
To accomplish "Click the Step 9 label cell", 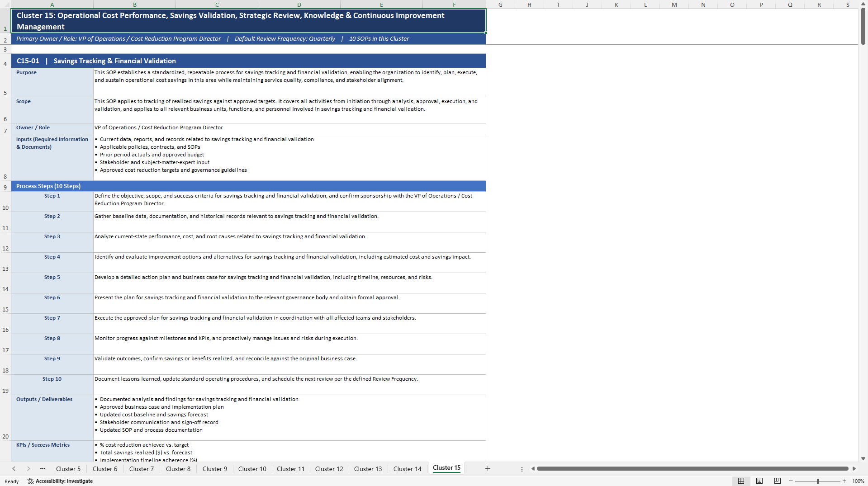I will [52, 364].
